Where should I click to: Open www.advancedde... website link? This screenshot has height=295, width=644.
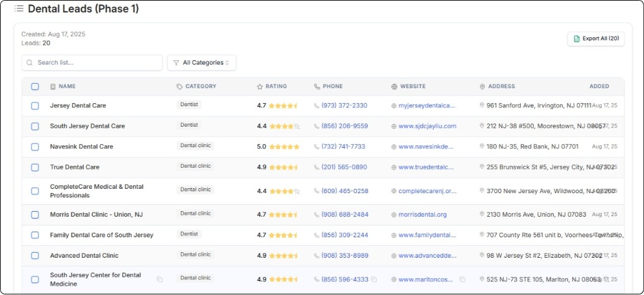coord(428,256)
